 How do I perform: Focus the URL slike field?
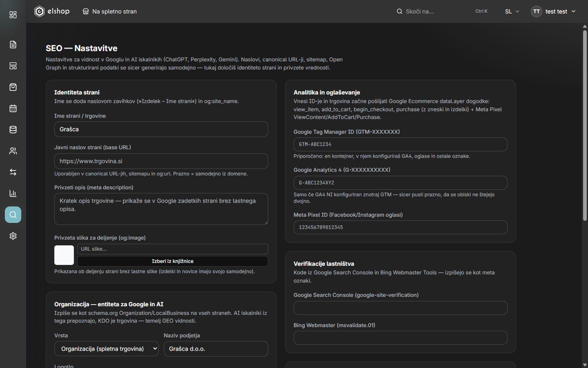tap(173, 249)
